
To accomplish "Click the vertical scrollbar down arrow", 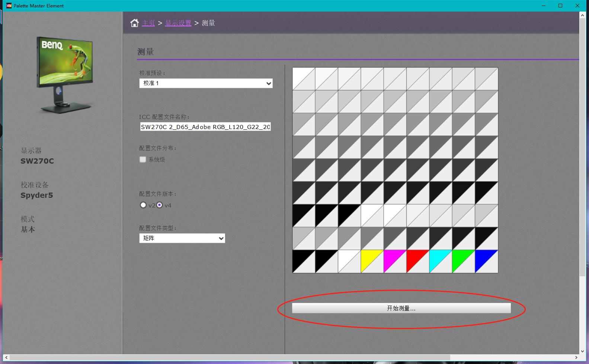I will click(x=582, y=351).
